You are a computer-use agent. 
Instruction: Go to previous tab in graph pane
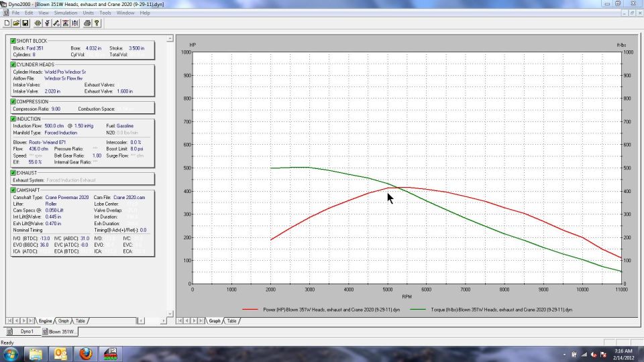(187, 320)
